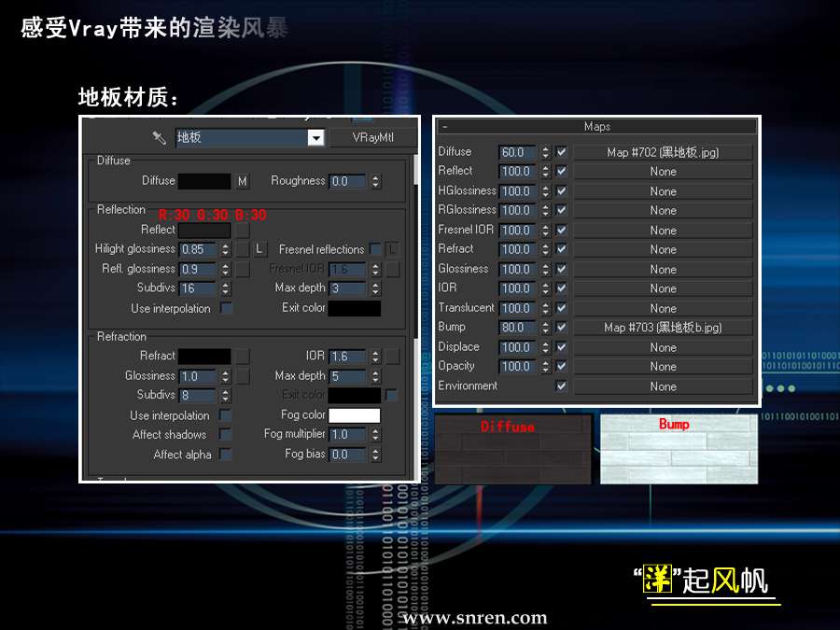Adjust the refraction IOR spinner
The width and height of the screenshot is (840, 630).
375,357
